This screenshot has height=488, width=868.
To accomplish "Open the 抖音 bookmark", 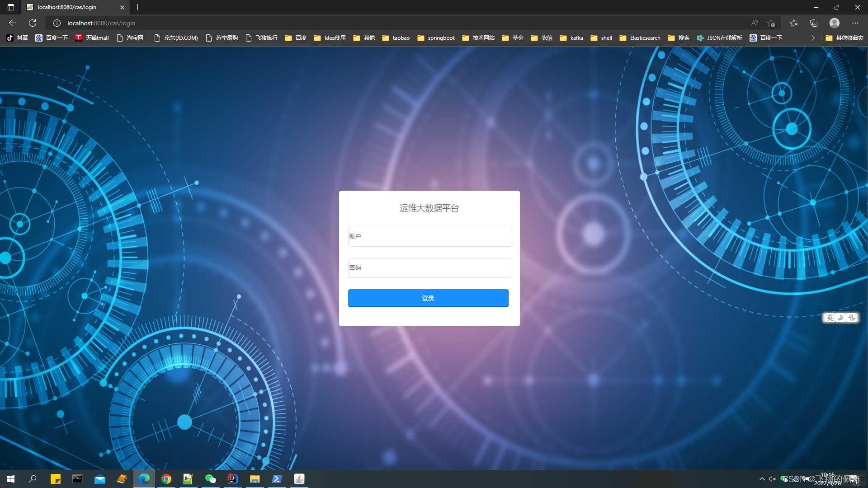I will (x=17, y=38).
